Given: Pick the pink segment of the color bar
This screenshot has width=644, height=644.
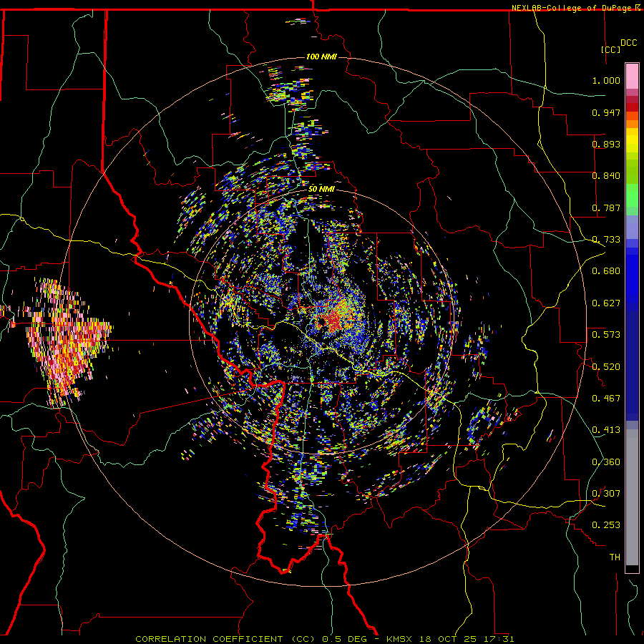Looking at the screenshot, I should (x=632, y=76).
